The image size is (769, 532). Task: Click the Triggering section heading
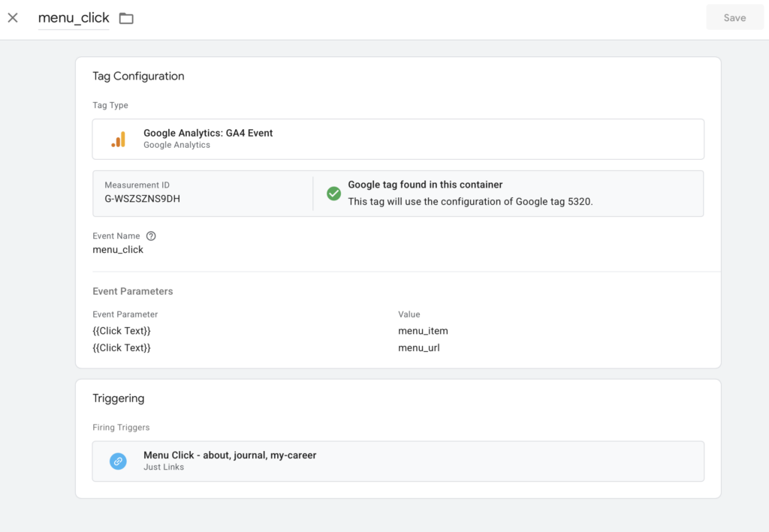pyautogui.click(x=118, y=398)
